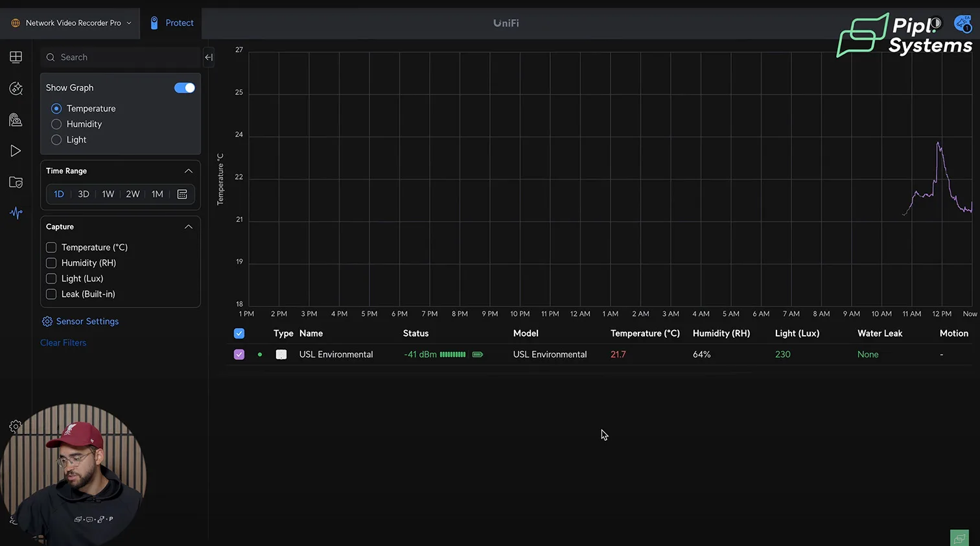
Task: Toggle the select-all checkbox in the table header
Action: click(239, 333)
